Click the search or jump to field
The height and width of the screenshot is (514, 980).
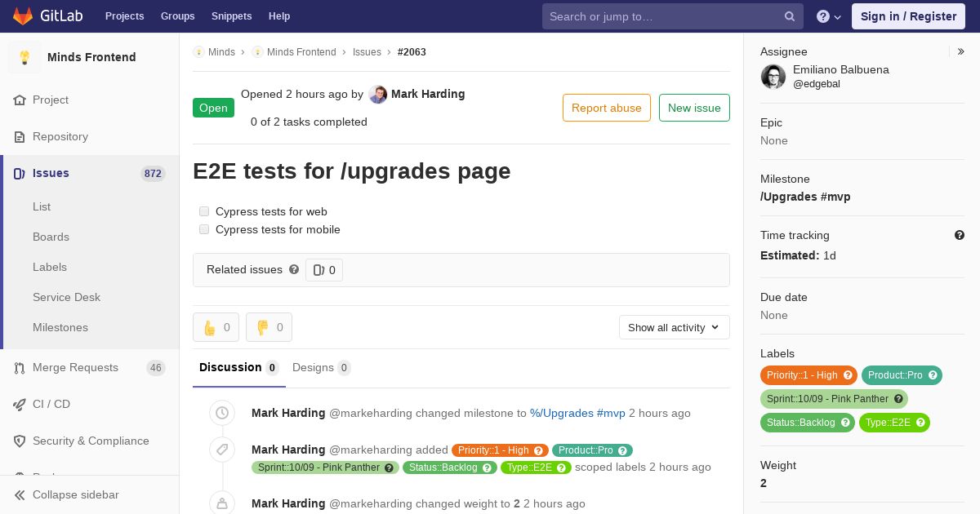673,16
